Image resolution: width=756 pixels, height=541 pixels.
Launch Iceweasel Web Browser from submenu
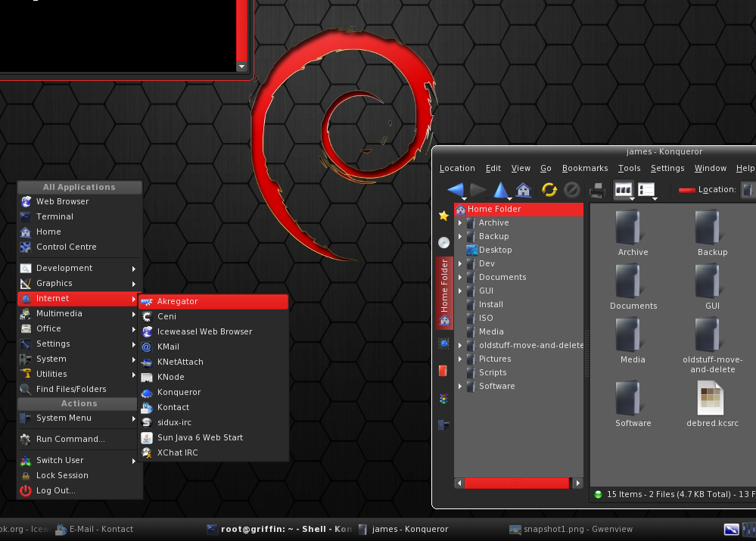click(x=213, y=331)
